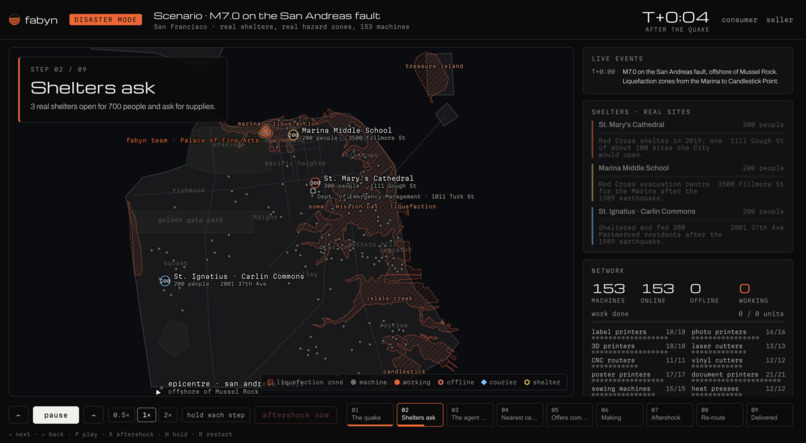Select St. Ignatius · Carlin Commons list entry
This screenshot has width=806, height=443.
688,226
